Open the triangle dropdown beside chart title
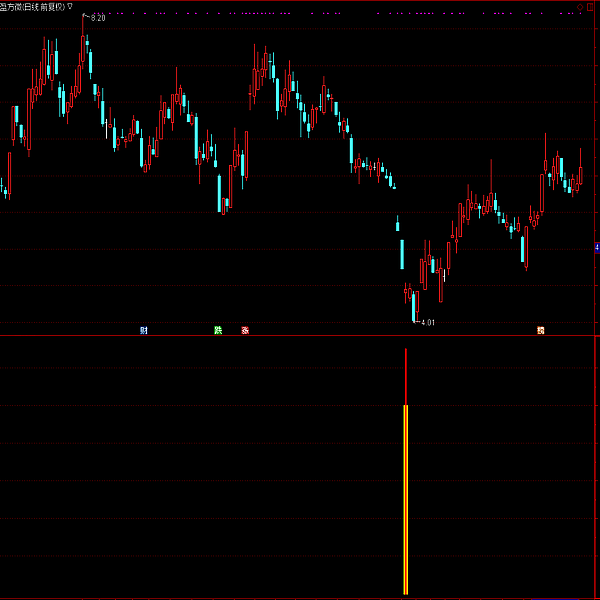This screenshot has height=600, width=600. (69, 5)
